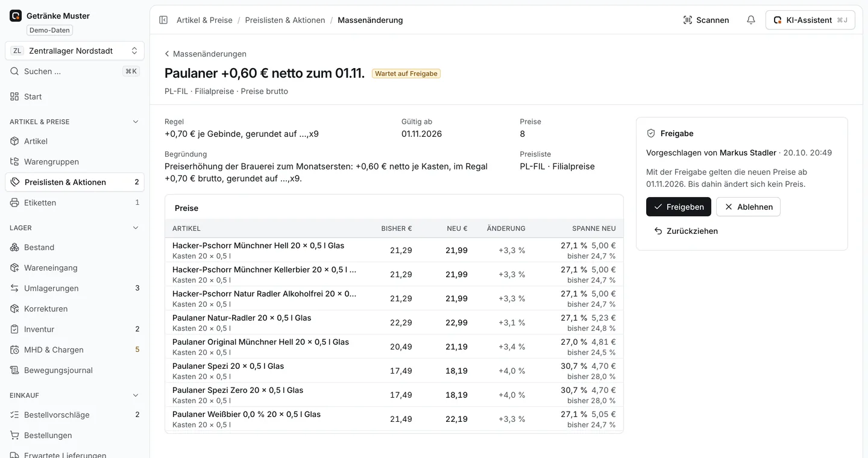Select the Paulaner Natur-Radler row
Image resolution: width=868 pixels, height=458 pixels.
394,322
